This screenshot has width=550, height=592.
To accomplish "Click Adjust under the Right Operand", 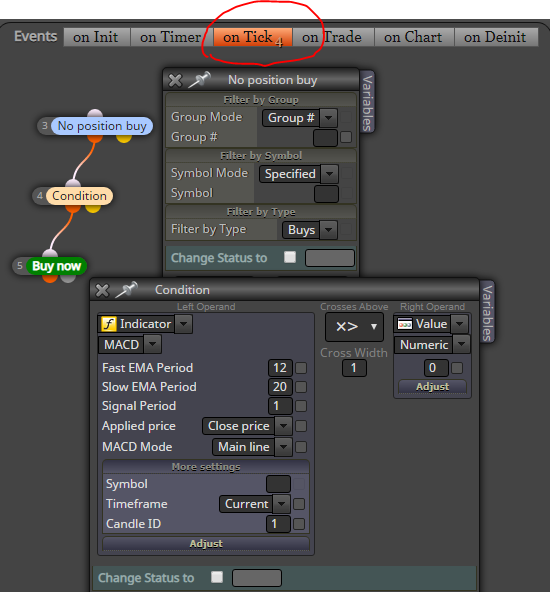I will pos(432,387).
